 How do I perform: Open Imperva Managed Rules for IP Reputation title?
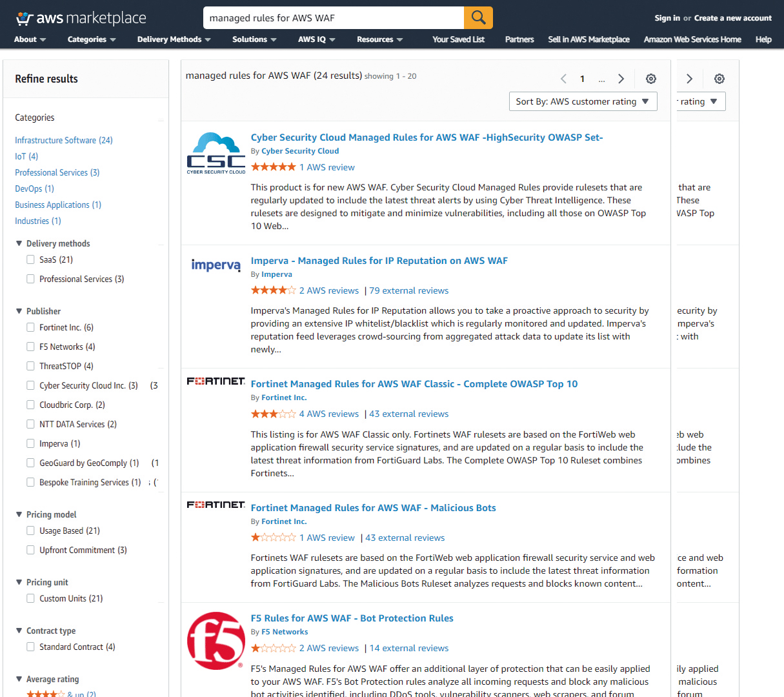pos(379,261)
